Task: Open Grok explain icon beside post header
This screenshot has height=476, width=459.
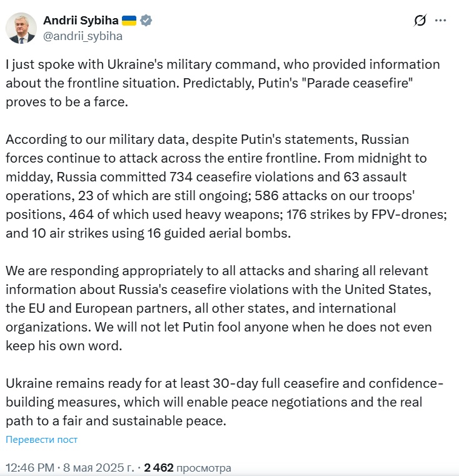Action: click(x=420, y=21)
